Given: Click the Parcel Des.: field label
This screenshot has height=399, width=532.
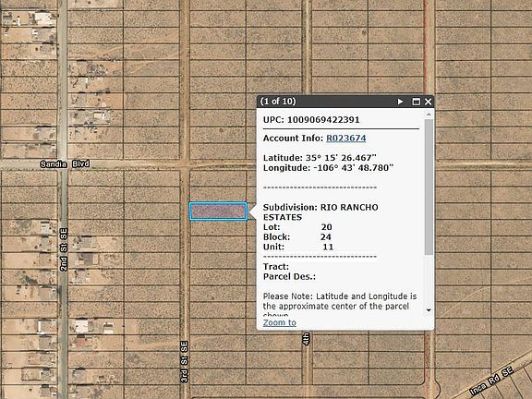Looking at the screenshot, I should 289,276.
